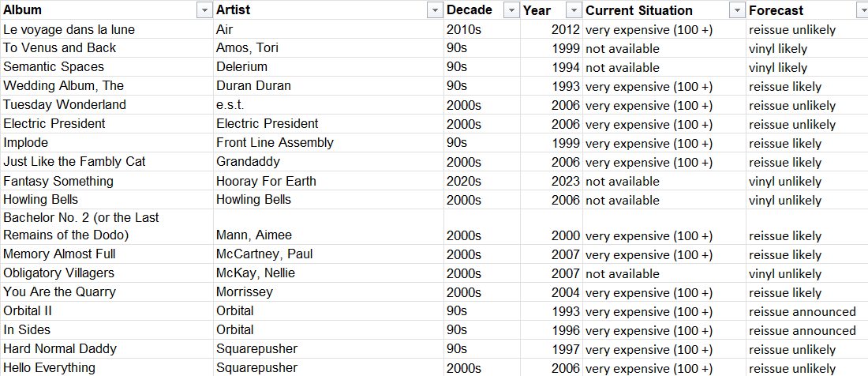The width and height of the screenshot is (868, 376).
Task: Click the 'Semantic Spaces' album cell
Action: point(107,67)
